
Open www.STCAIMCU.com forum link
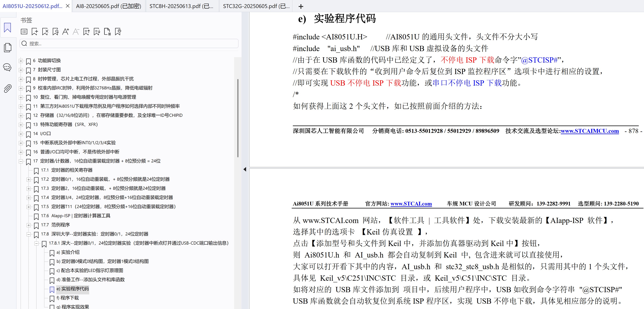[590, 131]
